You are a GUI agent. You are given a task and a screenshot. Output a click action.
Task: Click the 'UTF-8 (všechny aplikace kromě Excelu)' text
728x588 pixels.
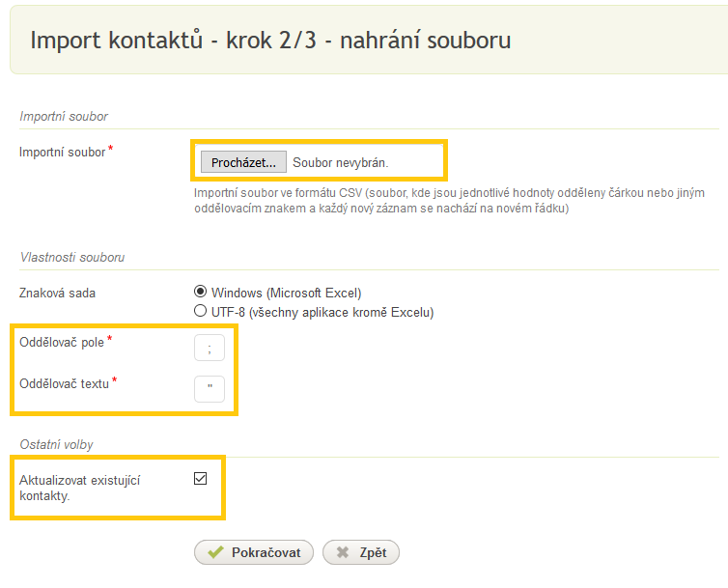tap(322, 312)
